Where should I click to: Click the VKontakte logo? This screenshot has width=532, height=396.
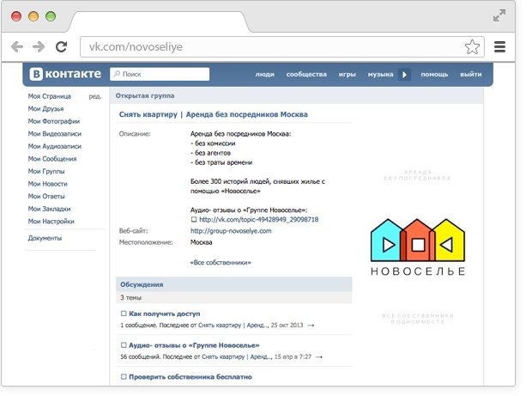[x=65, y=74]
